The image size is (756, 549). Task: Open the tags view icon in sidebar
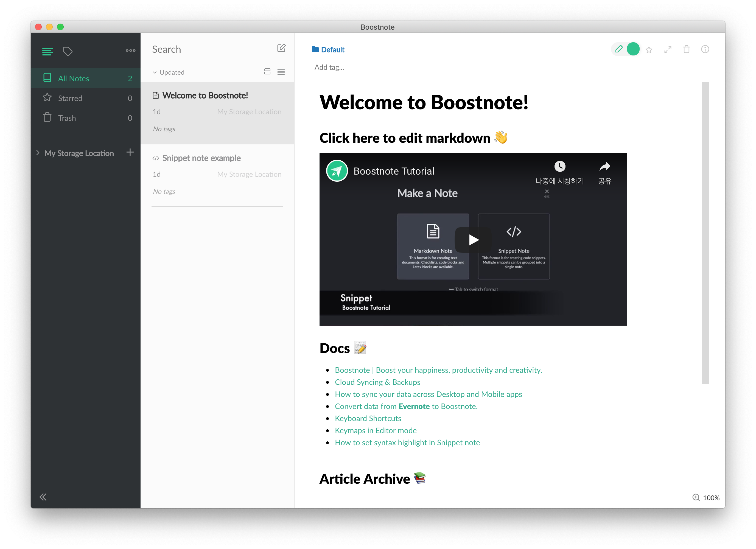[x=68, y=51]
